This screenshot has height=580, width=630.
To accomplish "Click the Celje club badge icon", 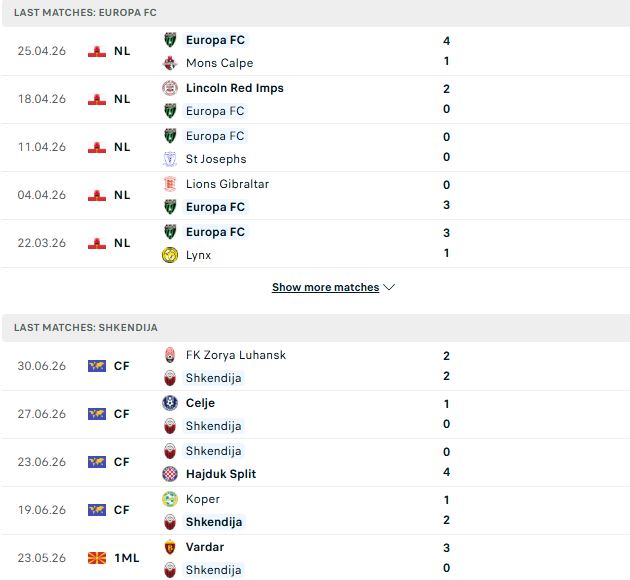I will pyautogui.click(x=170, y=403).
